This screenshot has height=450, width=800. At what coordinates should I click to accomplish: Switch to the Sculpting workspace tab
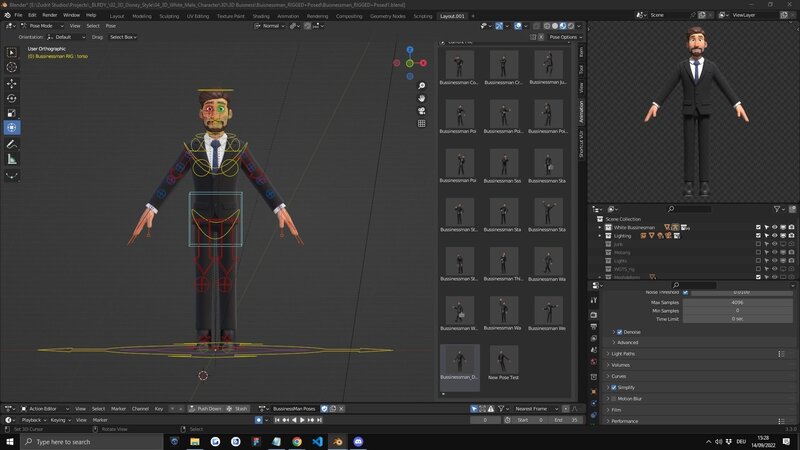170,16
